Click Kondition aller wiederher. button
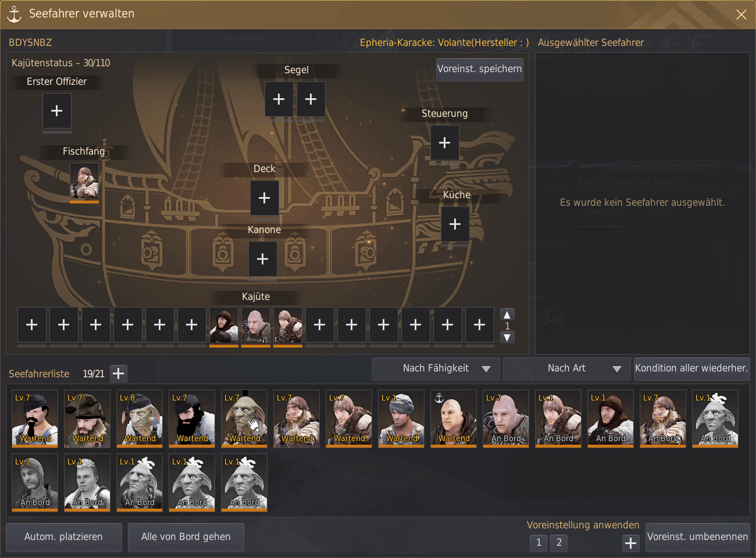756x558 pixels. coord(691,369)
